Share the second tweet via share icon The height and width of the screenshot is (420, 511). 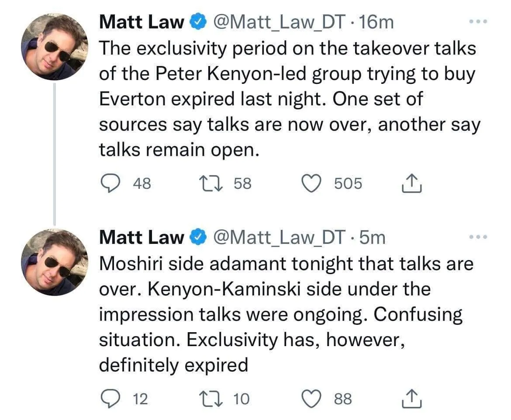[x=411, y=399]
